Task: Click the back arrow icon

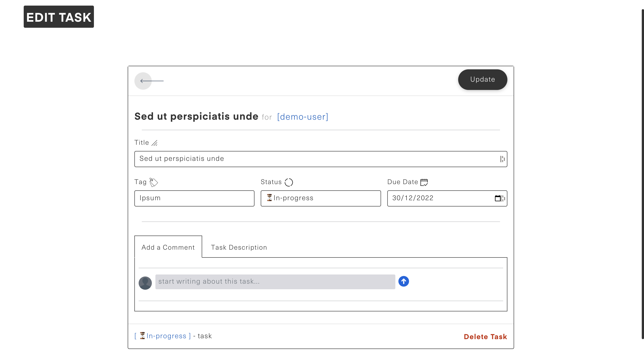Action: click(143, 81)
